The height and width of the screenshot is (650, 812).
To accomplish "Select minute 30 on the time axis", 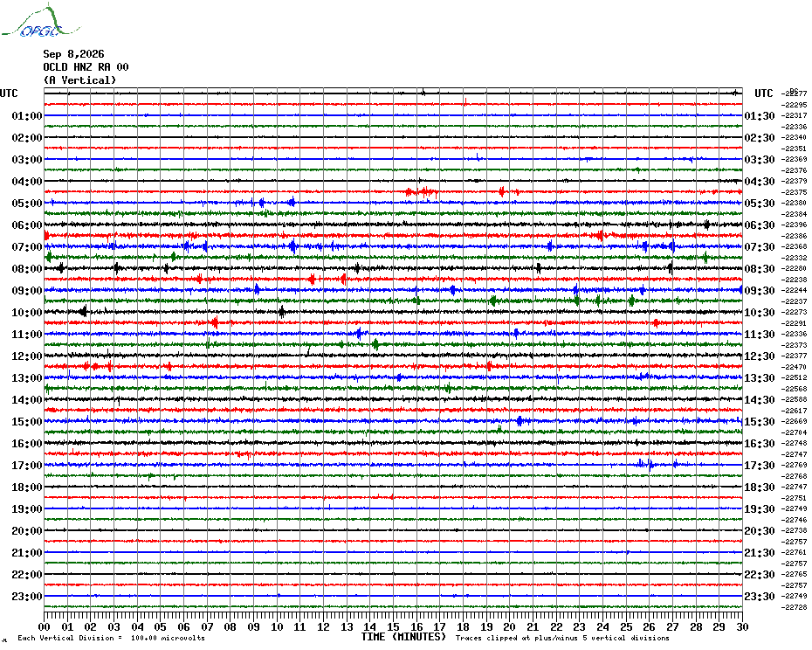I will [742, 626].
